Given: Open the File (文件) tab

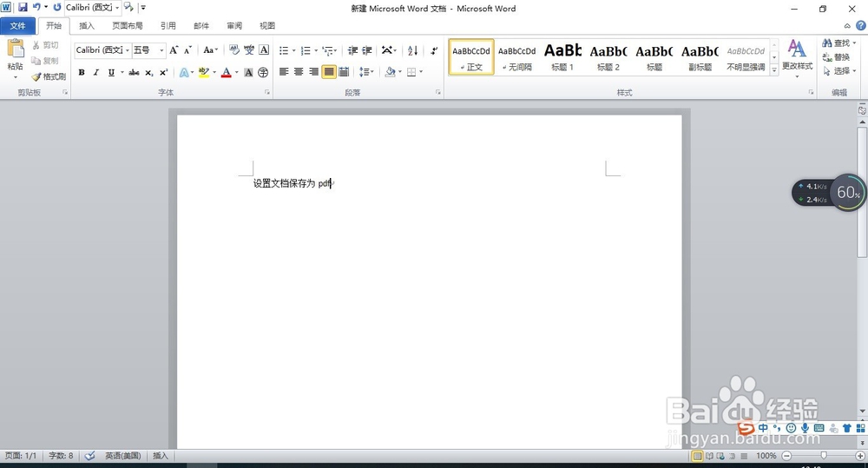Looking at the screenshot, I should (x=17, y=26).
